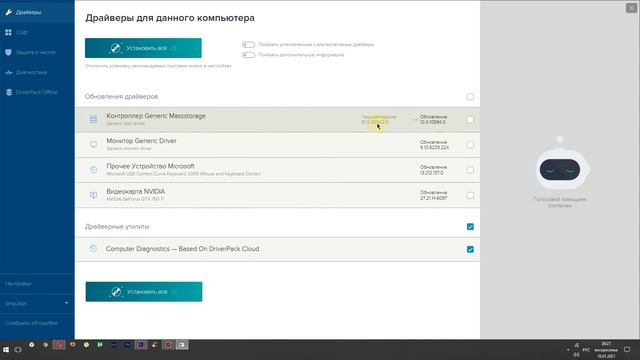Image resolution: width=640 pixels, height=360 pixels.
Task: Select the Видеокарта NVIDIA row title
Action: pyautogui.click(x=136, y=191)
